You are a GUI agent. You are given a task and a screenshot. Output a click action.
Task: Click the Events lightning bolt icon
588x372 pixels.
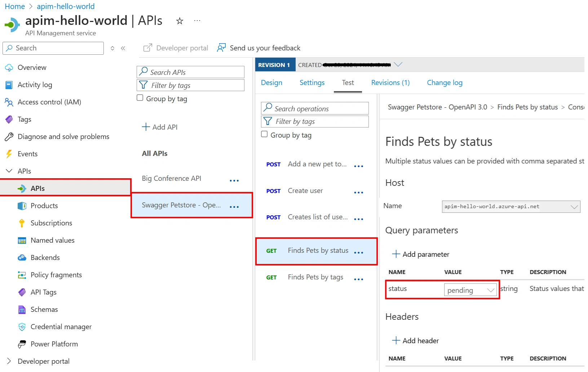pyautogui.click(x=9, y=154)
